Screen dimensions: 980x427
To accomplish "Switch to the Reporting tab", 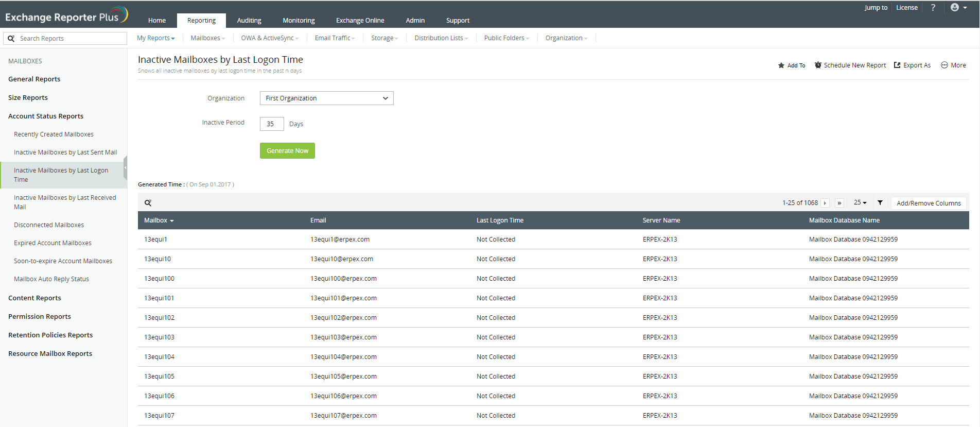I will pyautogui.click(x=201, y=21).
